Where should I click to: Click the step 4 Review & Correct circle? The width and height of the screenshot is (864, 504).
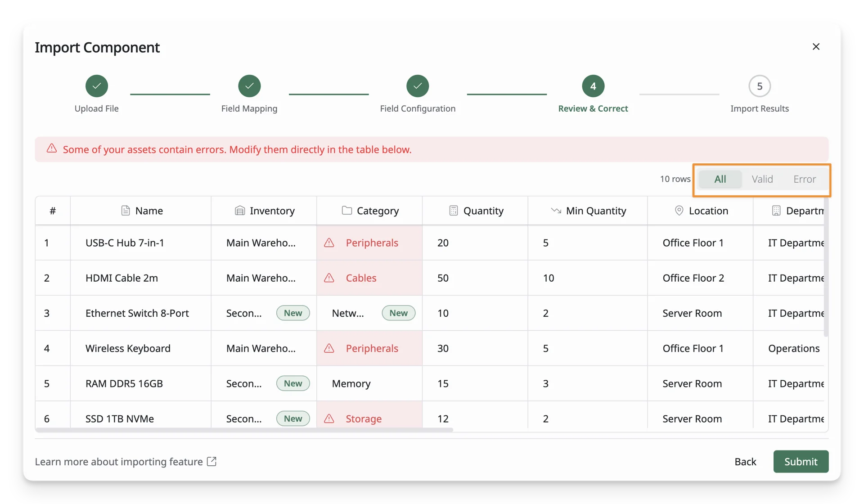point(593,86)
